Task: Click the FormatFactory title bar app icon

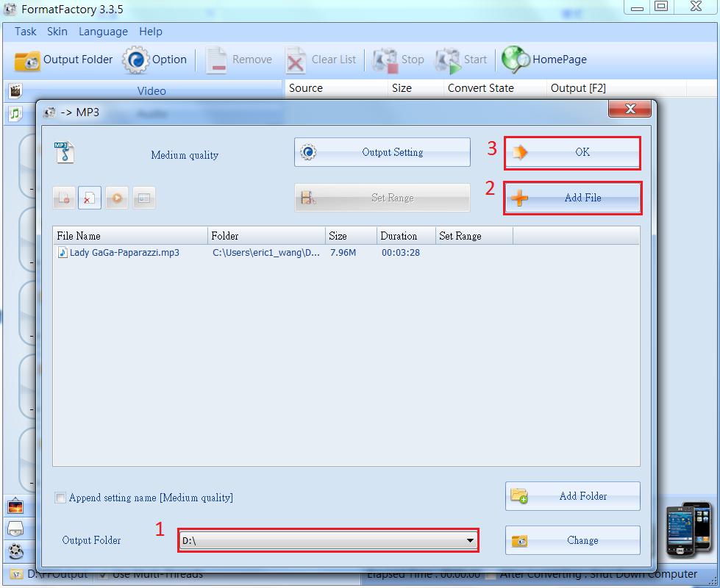Action: tap(10, 9)
